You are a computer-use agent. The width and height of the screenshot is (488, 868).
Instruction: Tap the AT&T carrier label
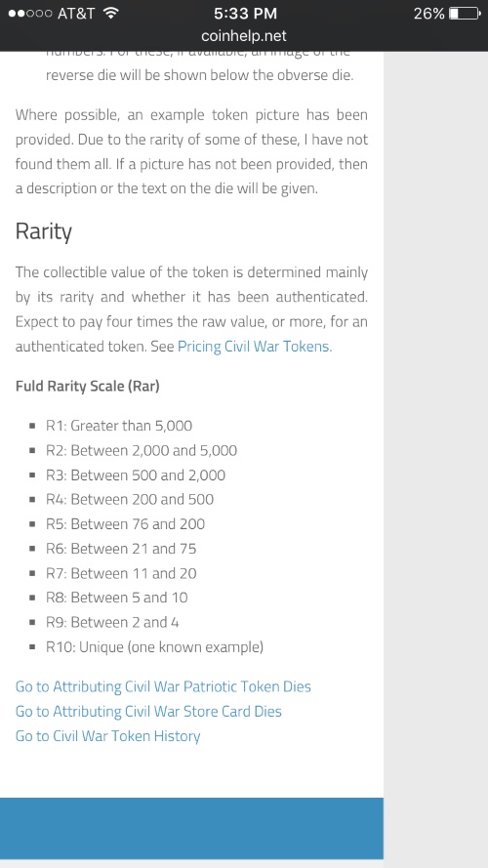pos(76,14)
